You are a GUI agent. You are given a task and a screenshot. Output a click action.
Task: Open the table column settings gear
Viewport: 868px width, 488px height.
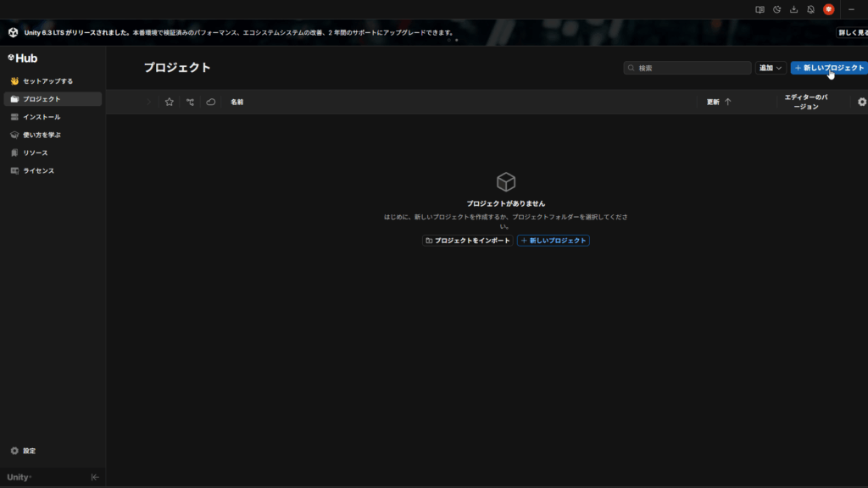point(861,102)
